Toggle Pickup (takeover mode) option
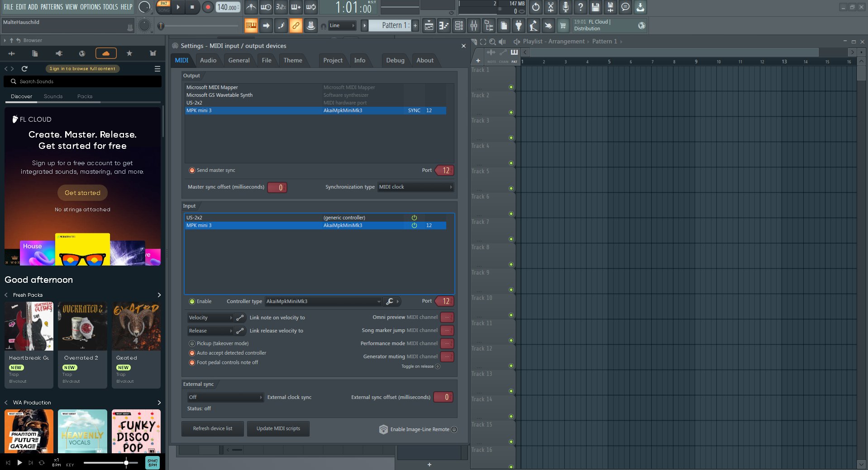 click(x=192, y=343)
